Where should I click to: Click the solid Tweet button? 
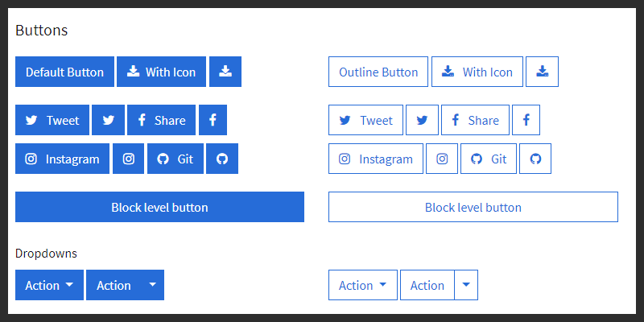coord(52,120)
